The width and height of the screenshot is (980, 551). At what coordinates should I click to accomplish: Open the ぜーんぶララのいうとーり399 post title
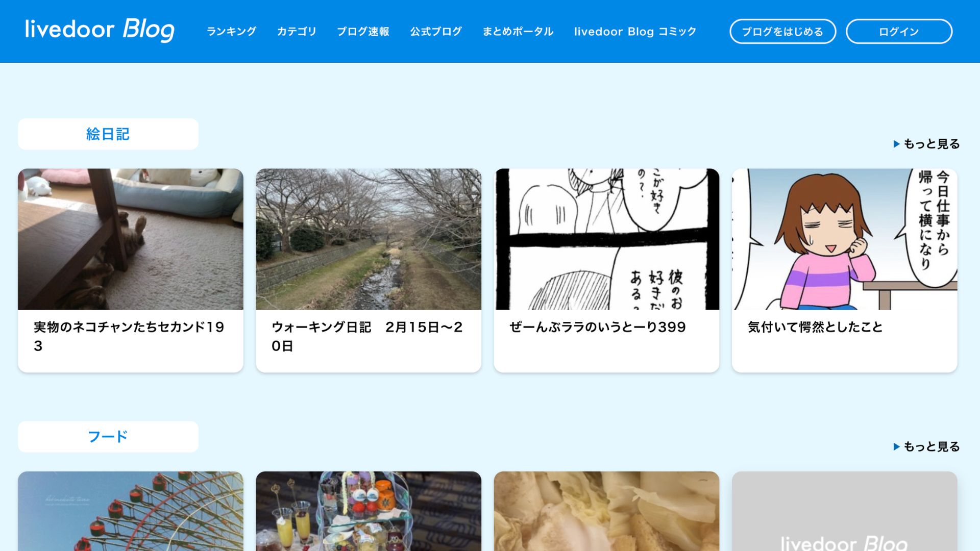(598, 327)
